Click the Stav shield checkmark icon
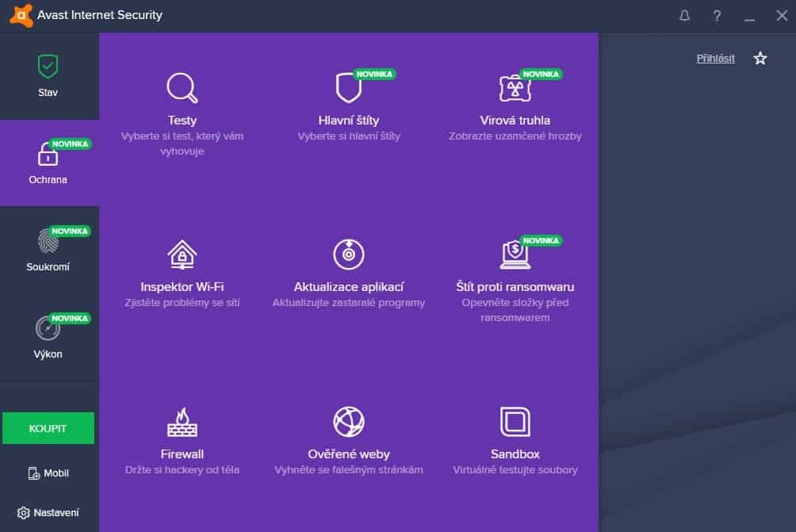This screenshot has height=532, width=796. [x=48, y=66]
